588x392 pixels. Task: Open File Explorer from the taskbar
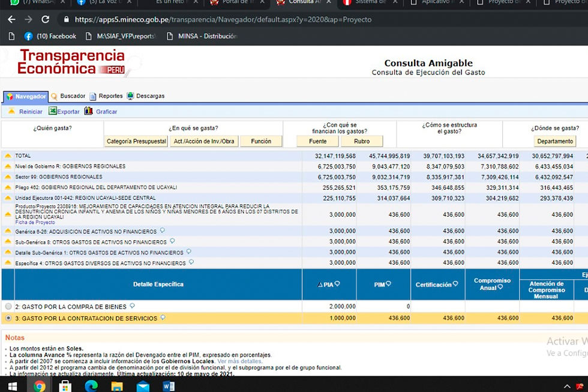[116, 386]
